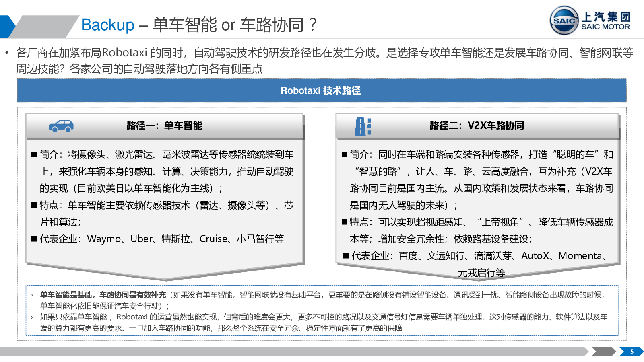Click the line '周边技能？各家公司的自动驾驶落地方向'
The height and width of the screenshot is (362, 644).
139,69
